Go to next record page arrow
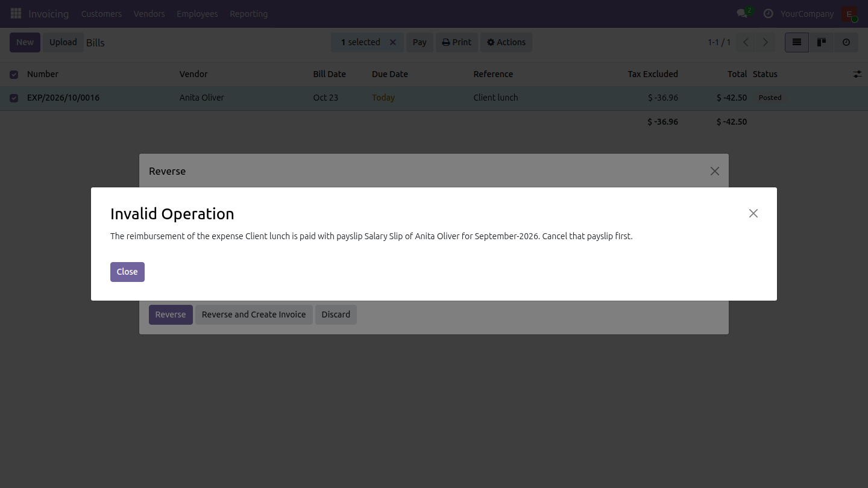The image size is (868, 488). (x=766, y=42)
